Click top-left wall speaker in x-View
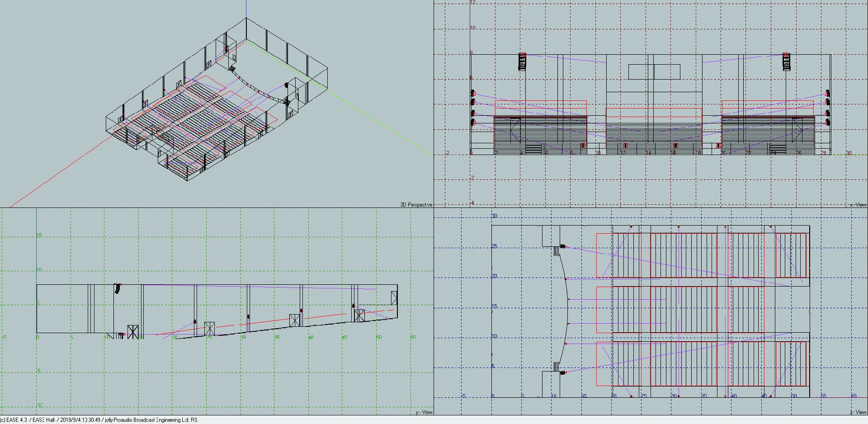 point(473,94)
